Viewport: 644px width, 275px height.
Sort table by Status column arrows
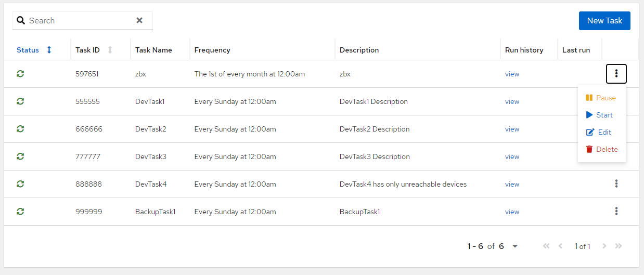pos(49,50)
